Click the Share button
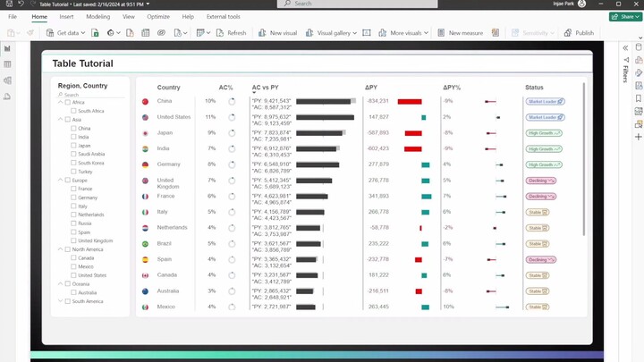The height and width of the screenshot is (362, 644). [x=625, y=16]
